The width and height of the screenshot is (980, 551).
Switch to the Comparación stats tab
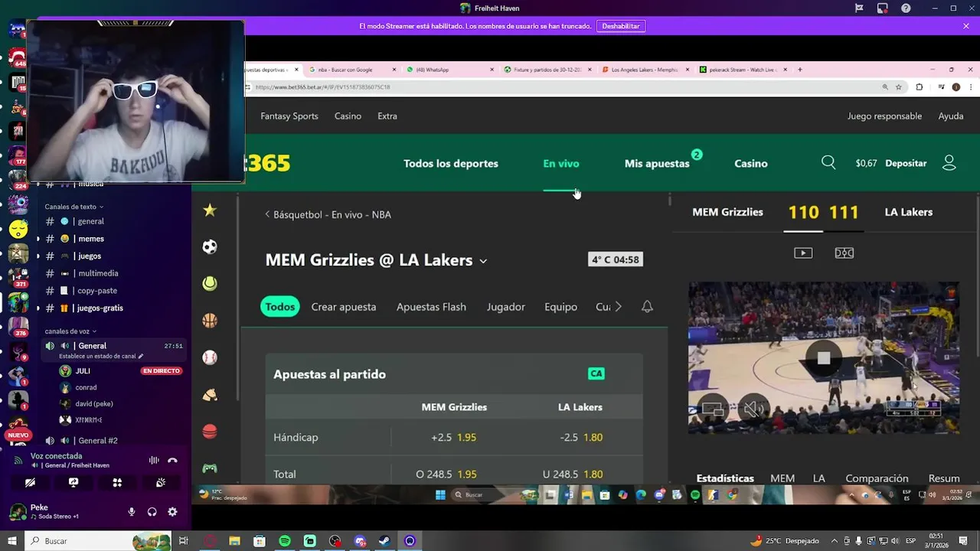[877, 478]
